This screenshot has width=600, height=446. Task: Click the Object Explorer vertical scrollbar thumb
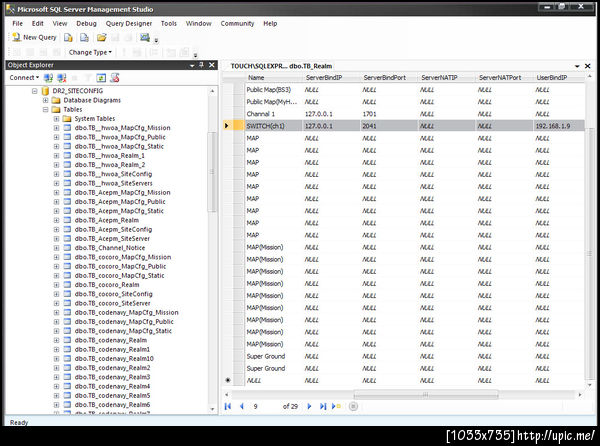pyautogui.click(x=212, y=171)
